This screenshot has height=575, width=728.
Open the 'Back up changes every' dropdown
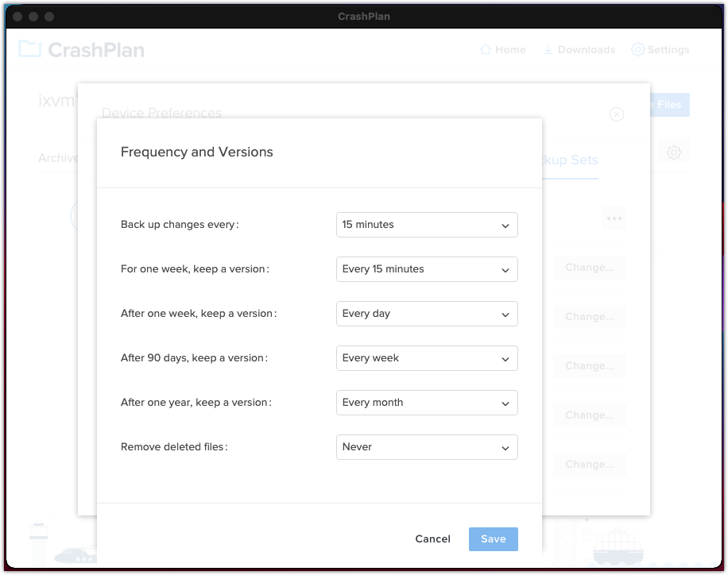tap(427, 225)
